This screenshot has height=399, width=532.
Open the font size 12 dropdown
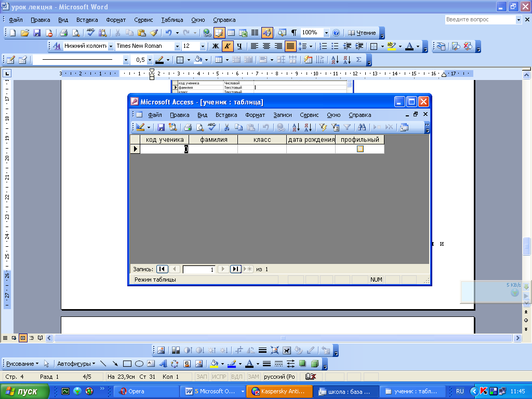[x=203, y=46]
